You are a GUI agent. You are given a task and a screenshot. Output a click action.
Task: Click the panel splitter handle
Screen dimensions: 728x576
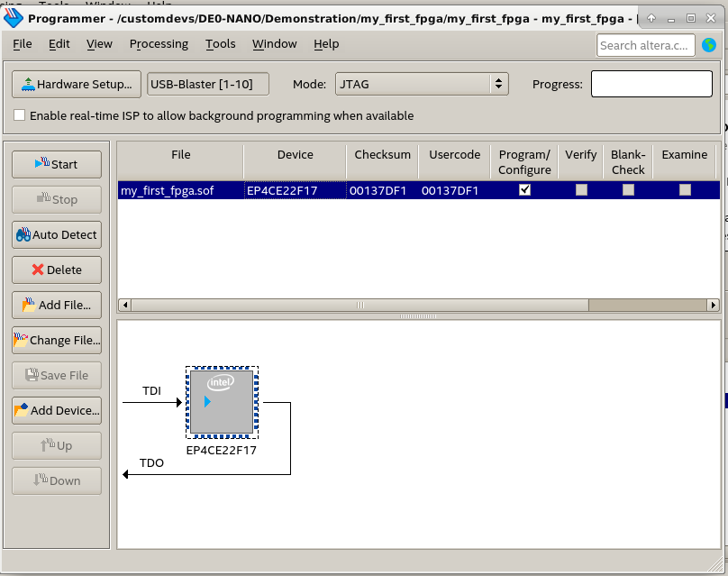point(418,316)
